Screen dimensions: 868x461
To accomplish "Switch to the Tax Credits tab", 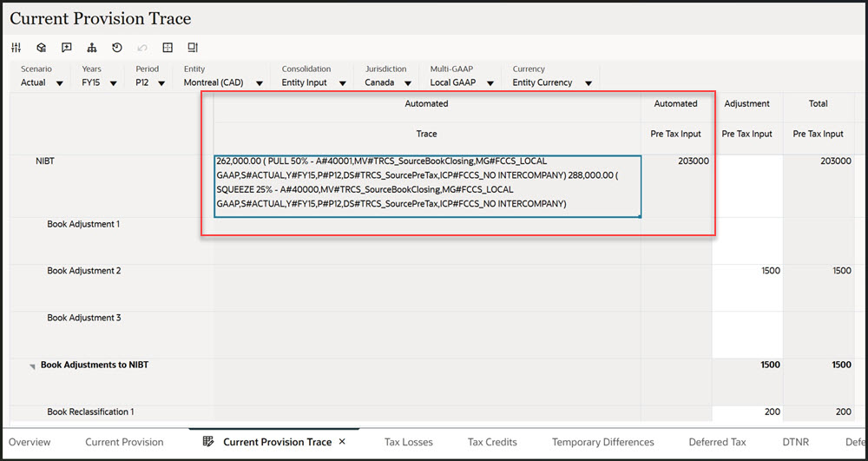I will (492, 442).
